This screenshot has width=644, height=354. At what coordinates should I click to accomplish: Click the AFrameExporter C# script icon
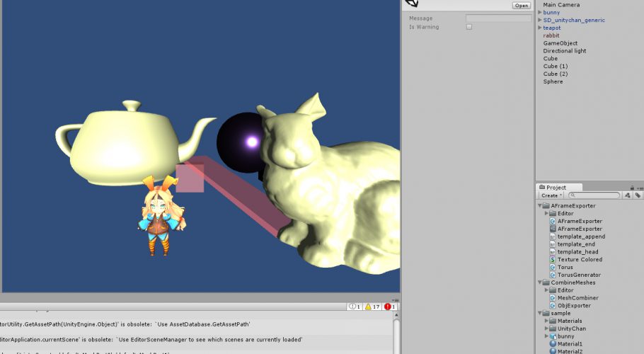pos(553,221)
